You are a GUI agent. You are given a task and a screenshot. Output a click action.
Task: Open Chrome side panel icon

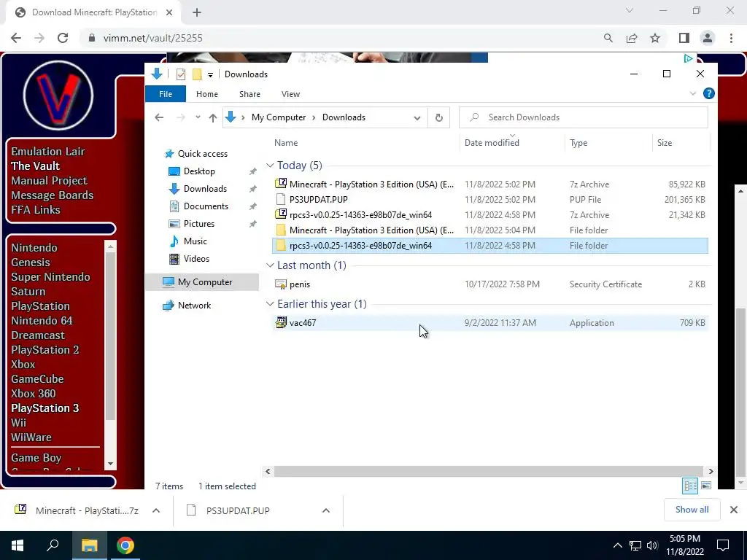pyautogui.click(x=684, y=38)
